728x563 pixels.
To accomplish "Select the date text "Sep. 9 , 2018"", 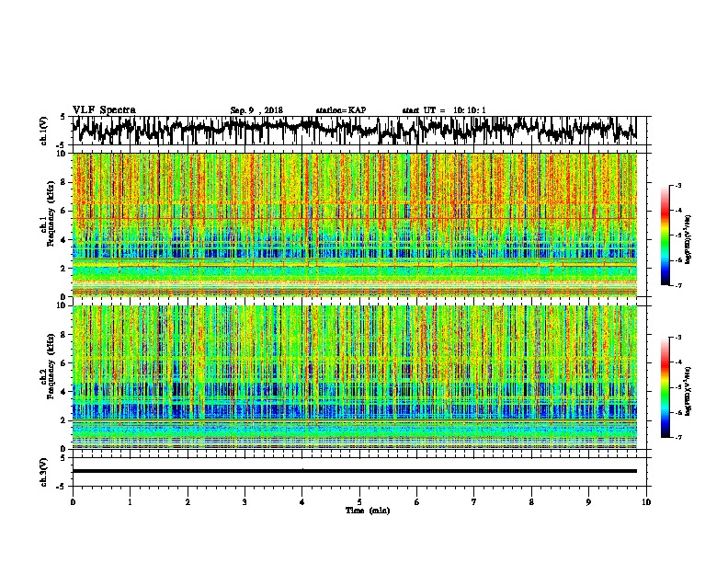I will tap(256, 110).
